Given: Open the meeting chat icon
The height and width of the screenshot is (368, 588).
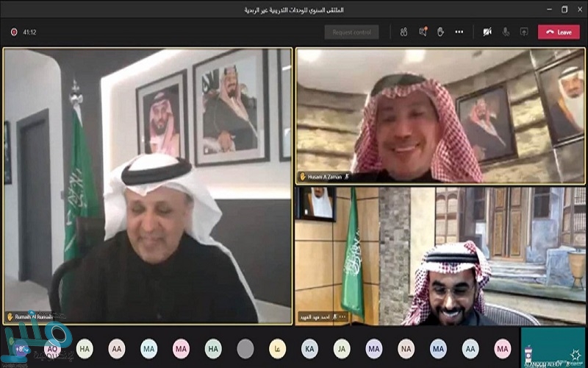Looking at the screenshot, I should coord(423,32).
